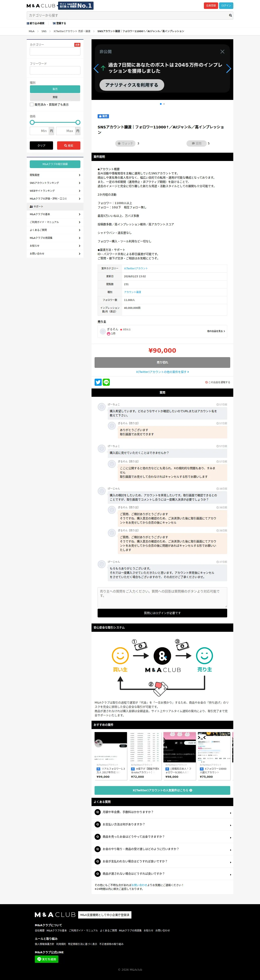The height and width of the screenshot is (980, 260).
Task: Open ご利用ガイド・マニュアル sidebar item
Action: [x=55, y=222]
